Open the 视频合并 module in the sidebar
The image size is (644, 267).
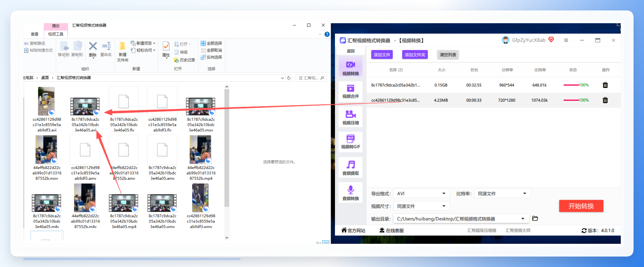coord(351,91)
